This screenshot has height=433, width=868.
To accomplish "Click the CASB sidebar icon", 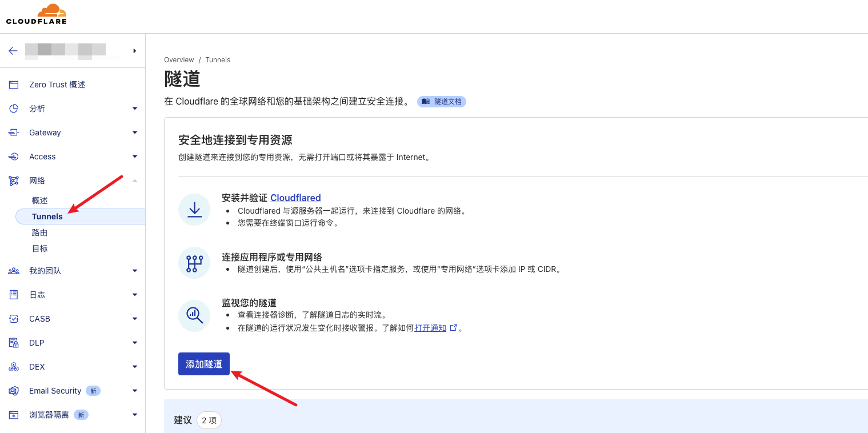I will (14, 319).
